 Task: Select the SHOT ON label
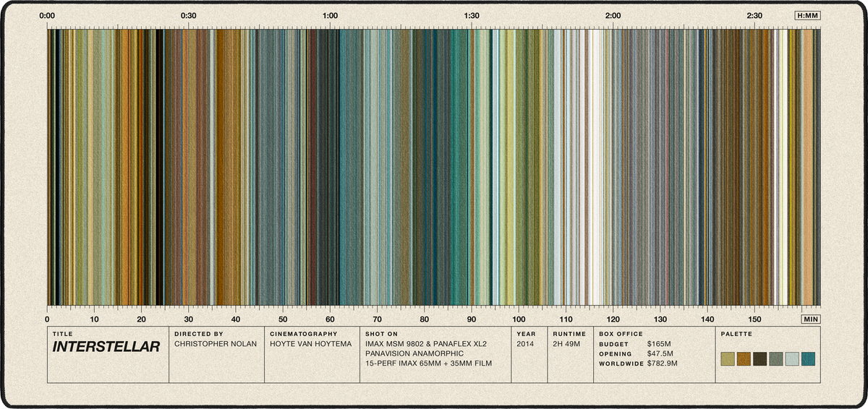coord(383,334)
